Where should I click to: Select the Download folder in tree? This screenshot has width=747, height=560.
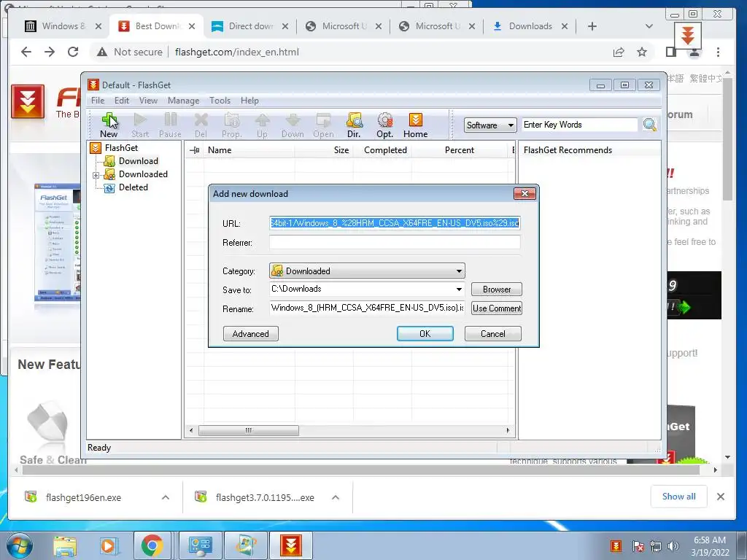[138, 161]
